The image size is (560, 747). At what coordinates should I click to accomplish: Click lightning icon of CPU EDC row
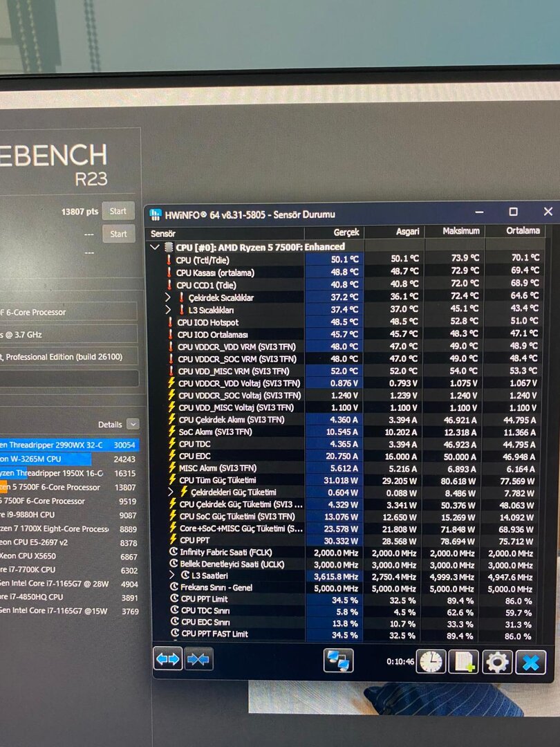coord(172,455)
